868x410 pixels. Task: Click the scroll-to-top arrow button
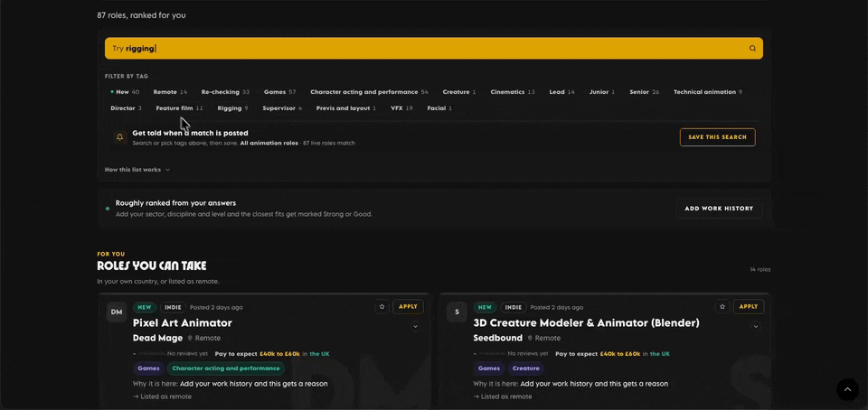pyautogui.click(x=847, y=389)
